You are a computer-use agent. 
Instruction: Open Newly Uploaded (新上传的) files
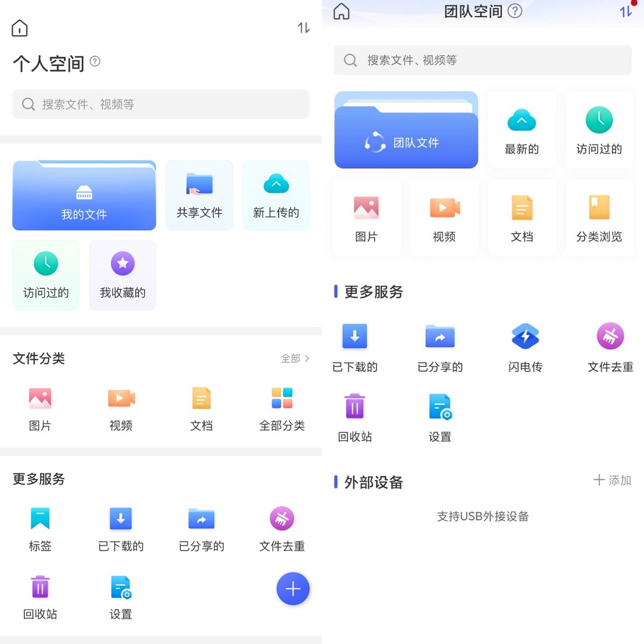click(x=276, y=194)
